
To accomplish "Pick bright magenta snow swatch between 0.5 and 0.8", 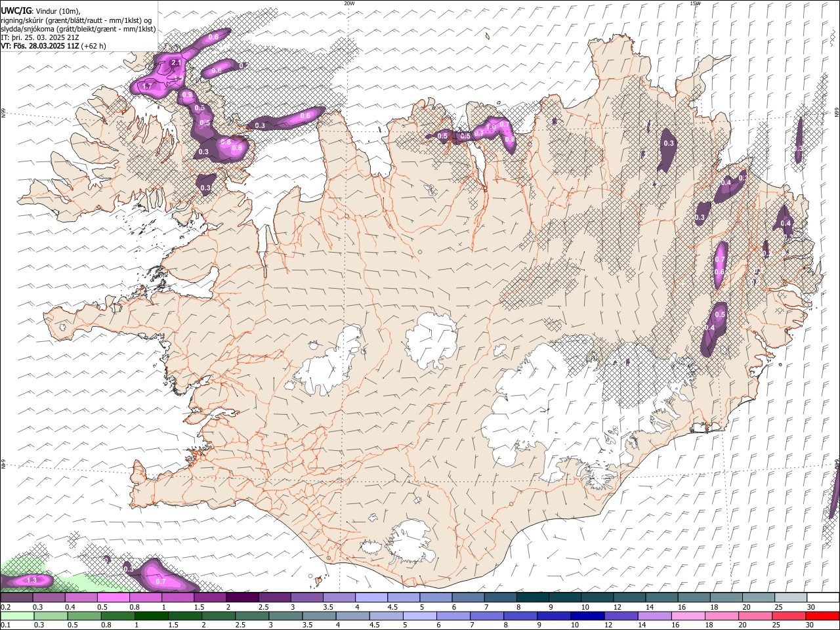I will click(113, 598).
